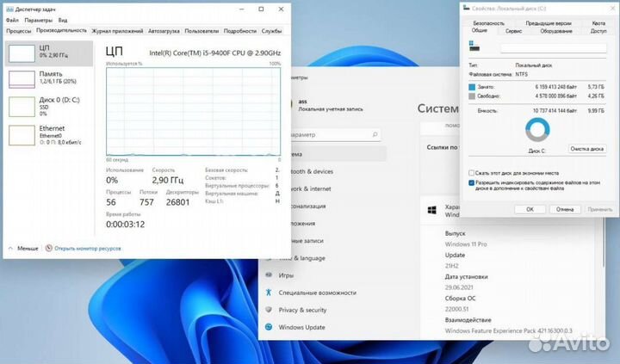Open the Файл menu in Task Manager
620x364 pixels.
point(12,20)
